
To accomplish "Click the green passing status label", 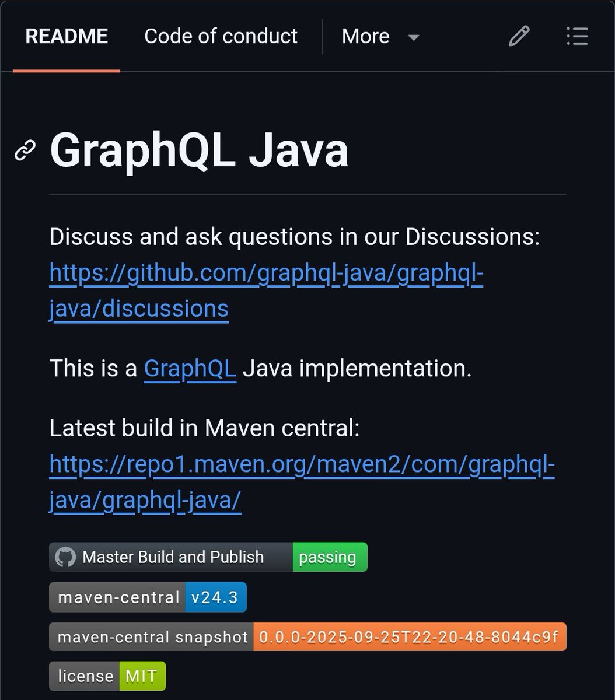I will (x=330, y=557).
